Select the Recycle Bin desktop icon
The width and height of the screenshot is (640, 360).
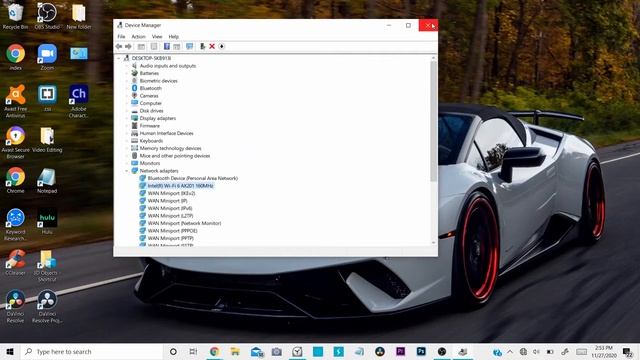pos(16,16)
